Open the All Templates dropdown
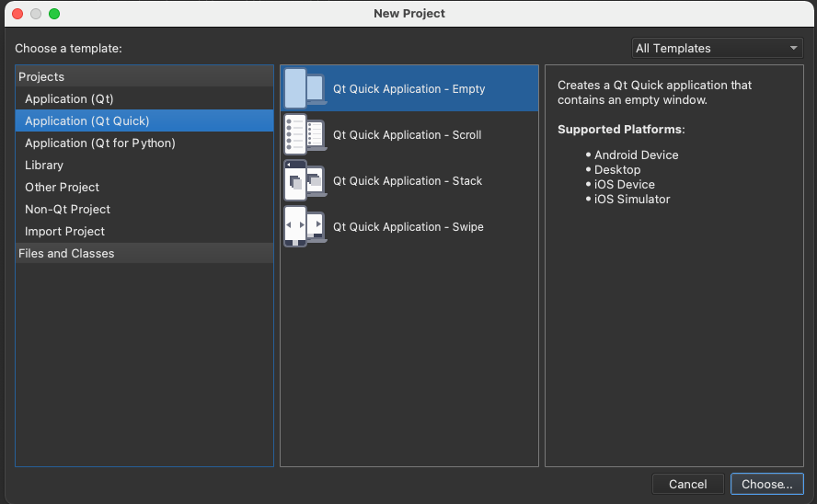This screenshot has height=504, width=817. coord(718,48)
